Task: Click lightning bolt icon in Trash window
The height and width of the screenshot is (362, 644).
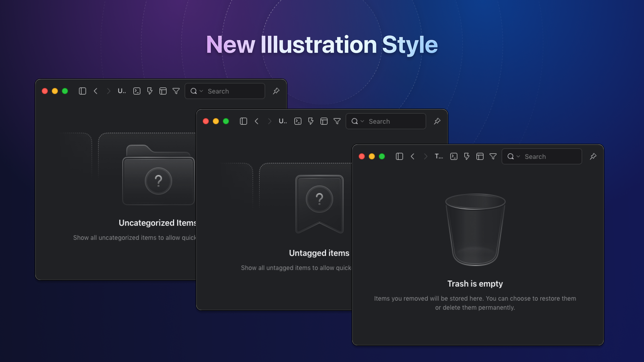Action: click(467, 156)
